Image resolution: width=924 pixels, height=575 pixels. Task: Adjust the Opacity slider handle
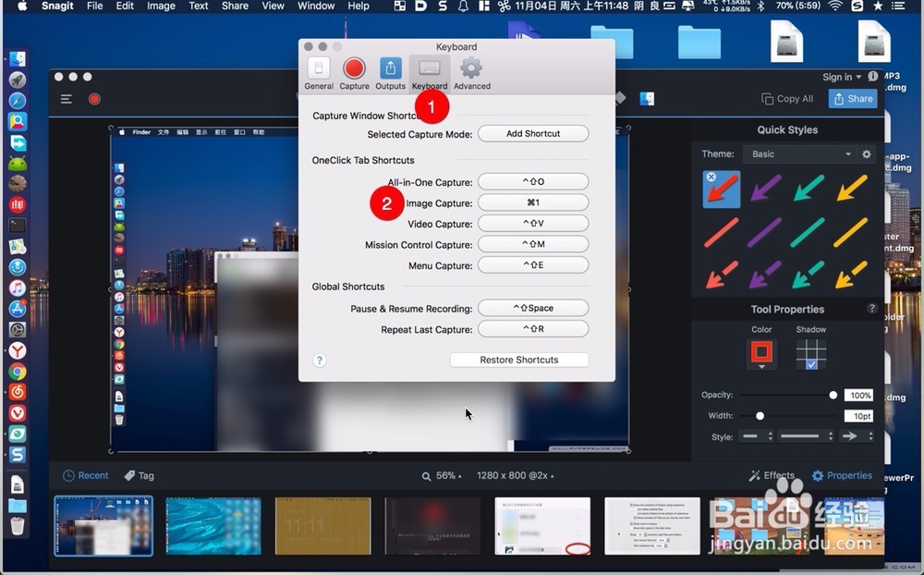pyautogui.click(x=833, y=395)
